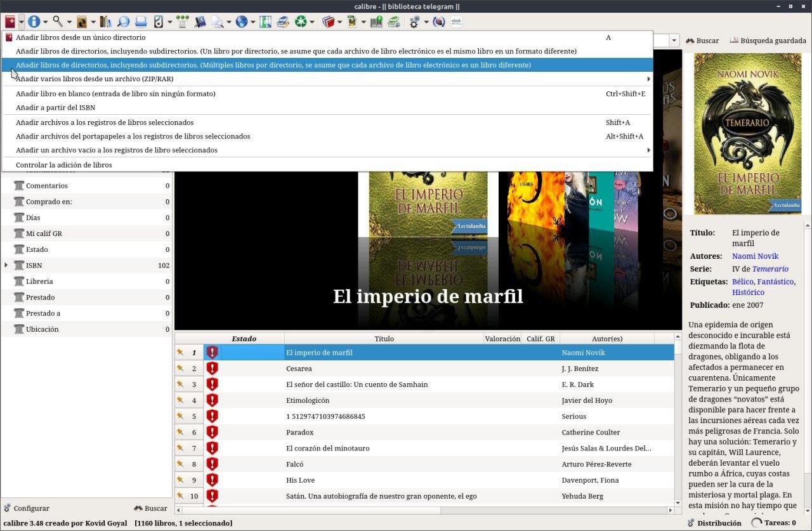This screenshot has width=812, height=531.
Task: Choose 'Añadir a partir del ISBN'
Action: (327, 107)
